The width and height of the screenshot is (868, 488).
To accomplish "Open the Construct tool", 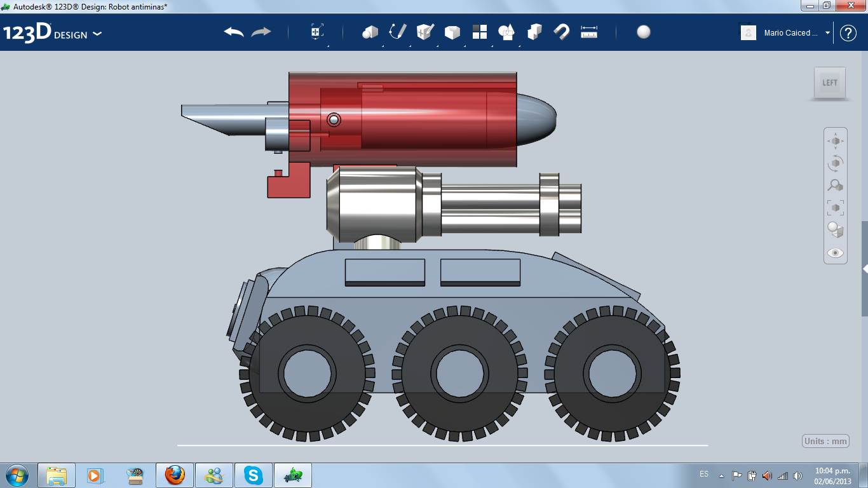I will click(425, 32).
